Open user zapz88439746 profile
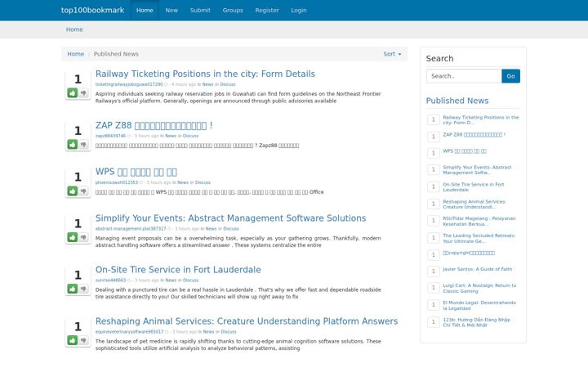 110,136
